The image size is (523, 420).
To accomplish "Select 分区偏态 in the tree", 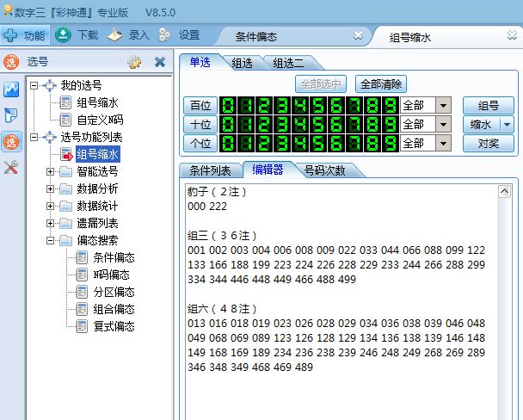I will (114, 292).
